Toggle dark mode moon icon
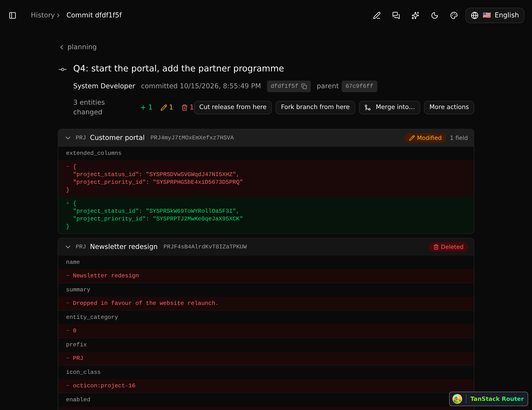 point(435,15)
